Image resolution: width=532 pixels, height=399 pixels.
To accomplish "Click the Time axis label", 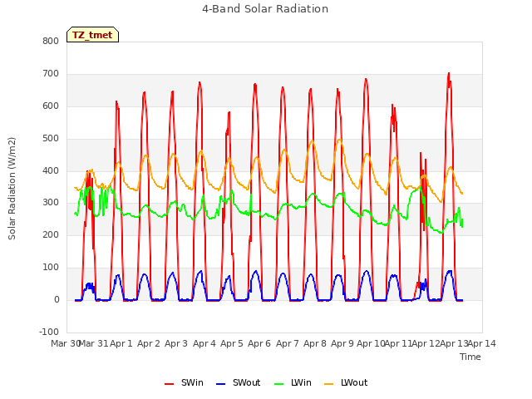I will (470, 357).
